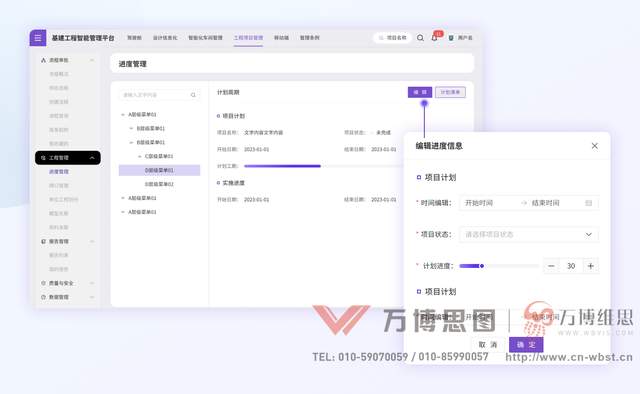Close the 编辑进度信息 dialog
Viewport: 640px width, 394px height.
point(595,146)
